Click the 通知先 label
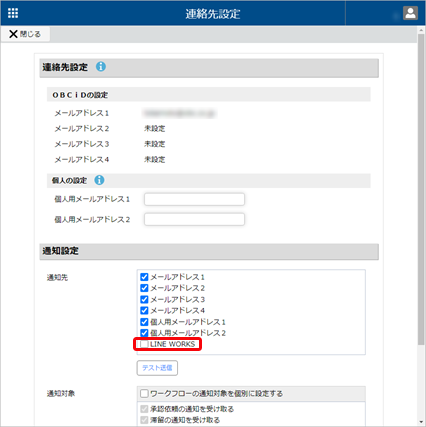 pyautogui.click(x=57, y=277)
